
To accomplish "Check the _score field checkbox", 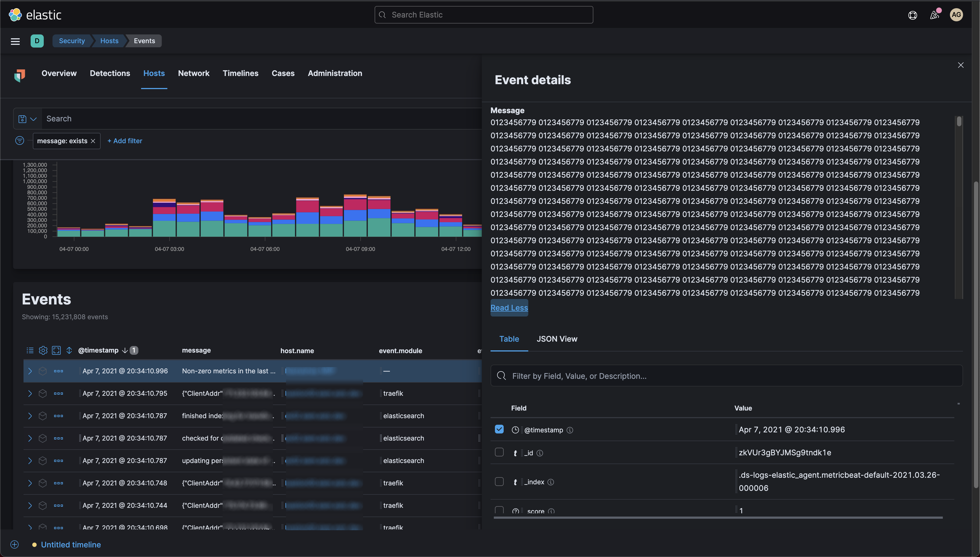I will (499, 510).
